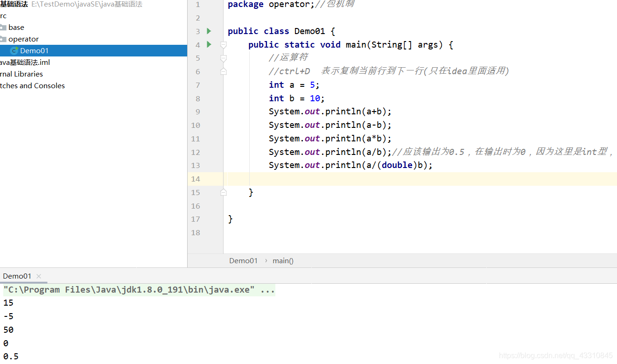The height and width of the screenshot is (364, 617).
Task: Select the java基础语法.iml file
Action: [x=25, y=63]
